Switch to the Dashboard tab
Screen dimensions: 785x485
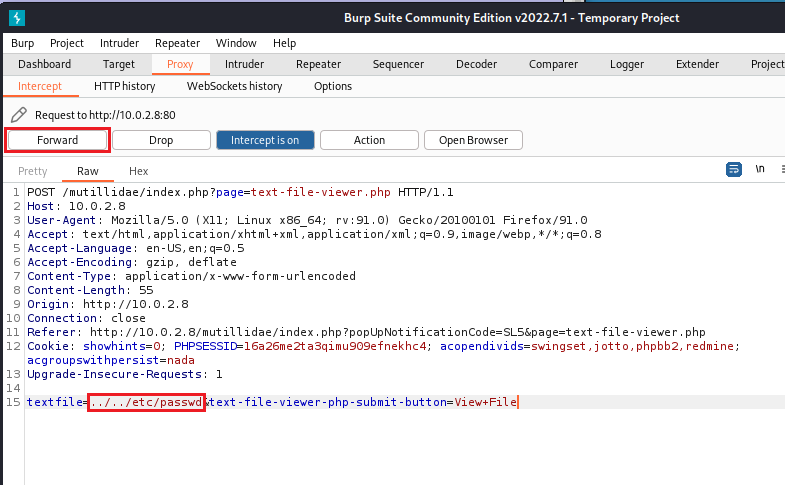(x=45, y=64)
